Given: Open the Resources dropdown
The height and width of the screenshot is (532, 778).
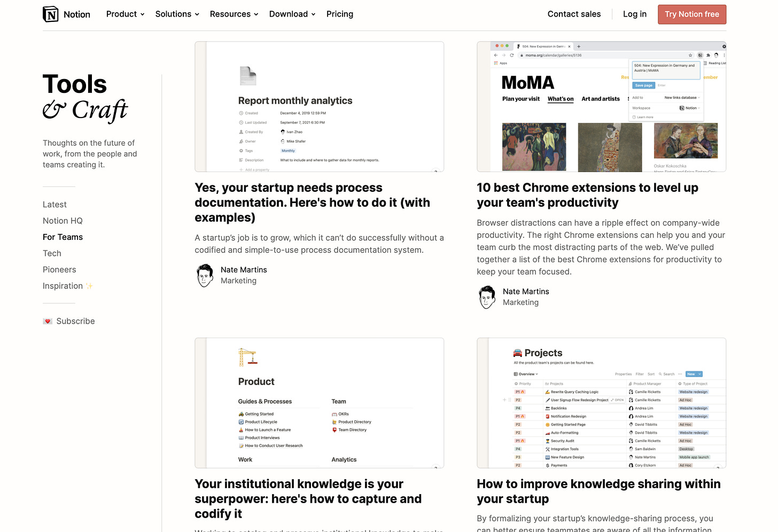Looking at the screenshot, I should click(234, 14).
